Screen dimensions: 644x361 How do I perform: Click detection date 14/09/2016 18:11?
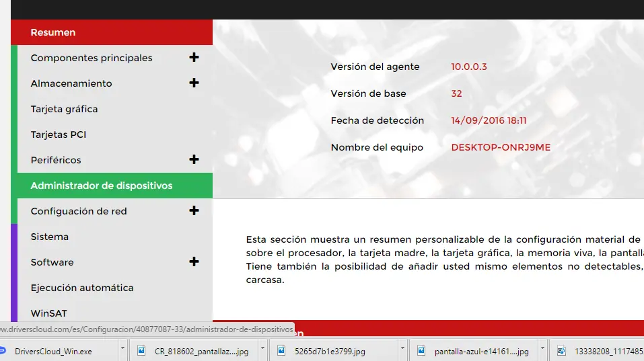[x=489, y=120]
